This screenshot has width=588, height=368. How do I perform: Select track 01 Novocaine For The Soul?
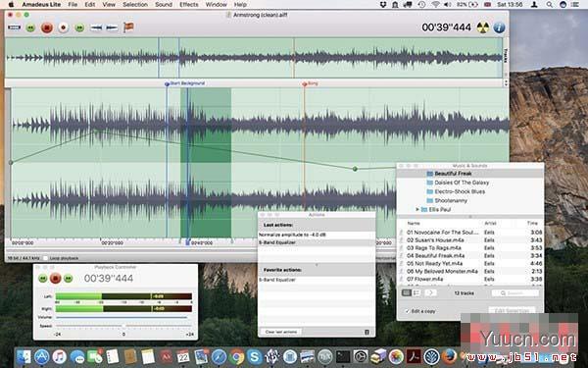[x=470, y=233]
